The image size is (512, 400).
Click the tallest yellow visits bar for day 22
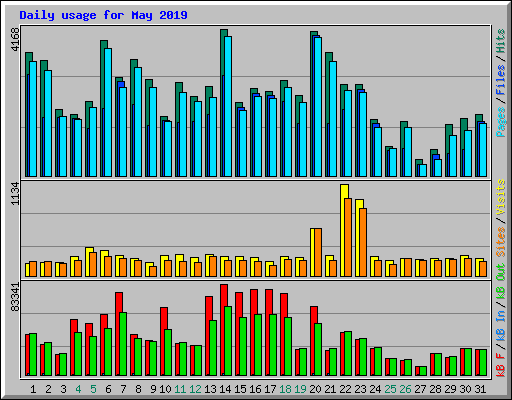(x=343, y=230)
